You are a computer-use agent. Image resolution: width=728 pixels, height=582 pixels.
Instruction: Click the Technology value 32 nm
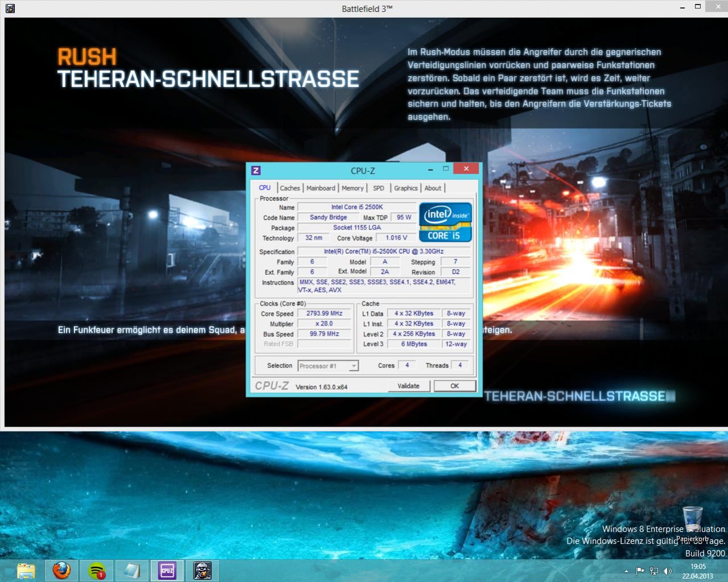coord(314,238)
